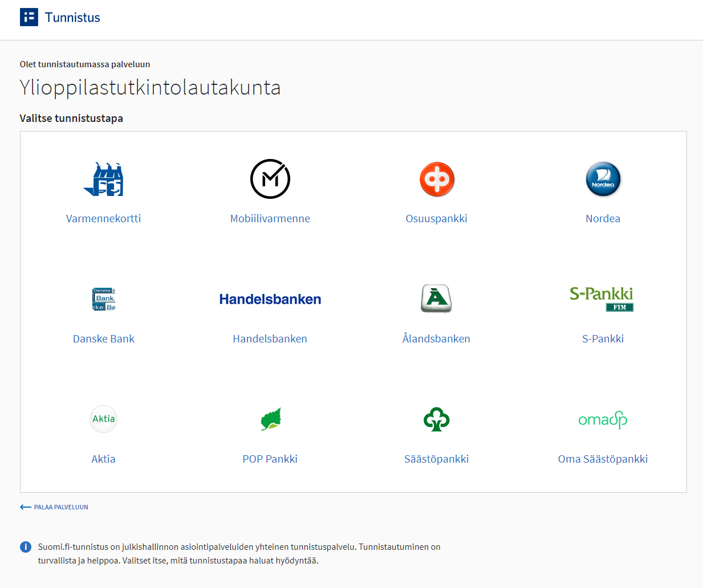This screenshot has width=703, height=588.
Task: Click the back arrow next to Palaa palveluun
Action: 26,507
